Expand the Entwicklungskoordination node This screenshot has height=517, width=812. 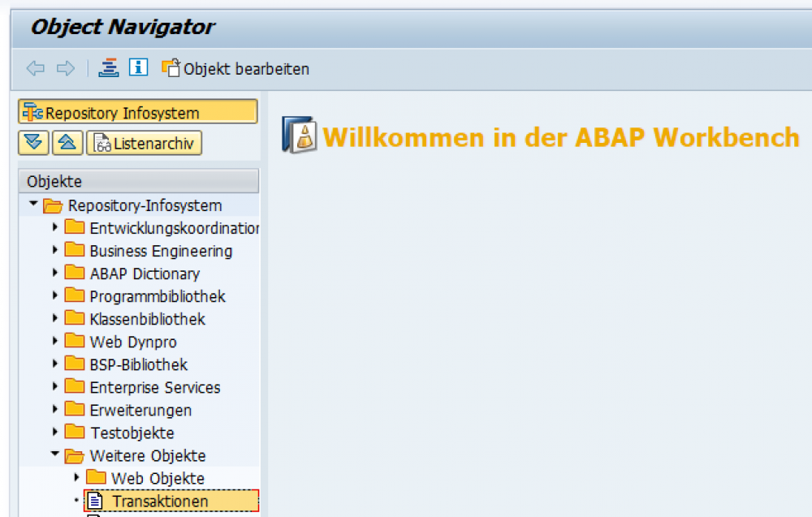(53, 228)
